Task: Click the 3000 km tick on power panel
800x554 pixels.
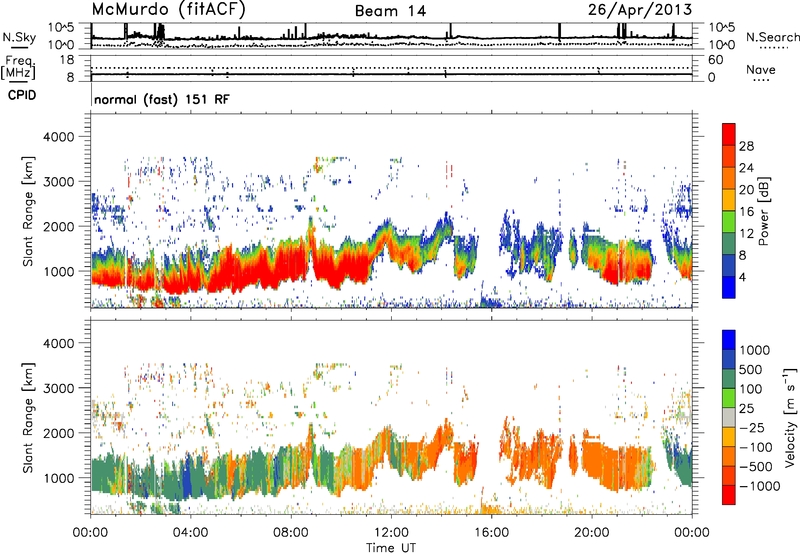Action: [x=58, y=182]
